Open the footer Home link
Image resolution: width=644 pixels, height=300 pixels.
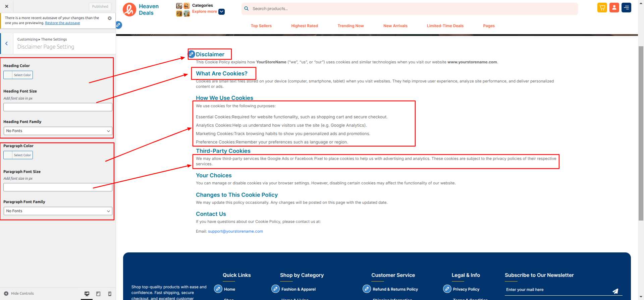pyautogui.click(x=229, y=289)
